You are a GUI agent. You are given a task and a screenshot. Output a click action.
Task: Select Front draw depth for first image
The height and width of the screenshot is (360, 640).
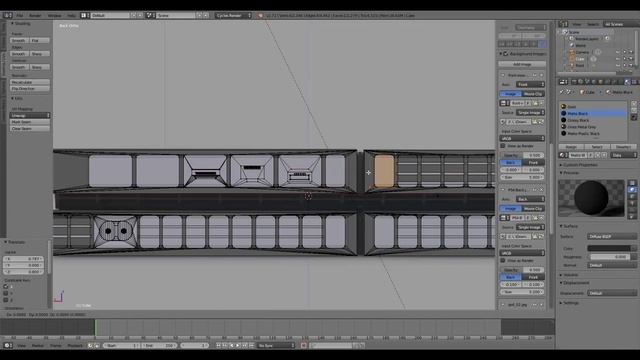(533, 162)
